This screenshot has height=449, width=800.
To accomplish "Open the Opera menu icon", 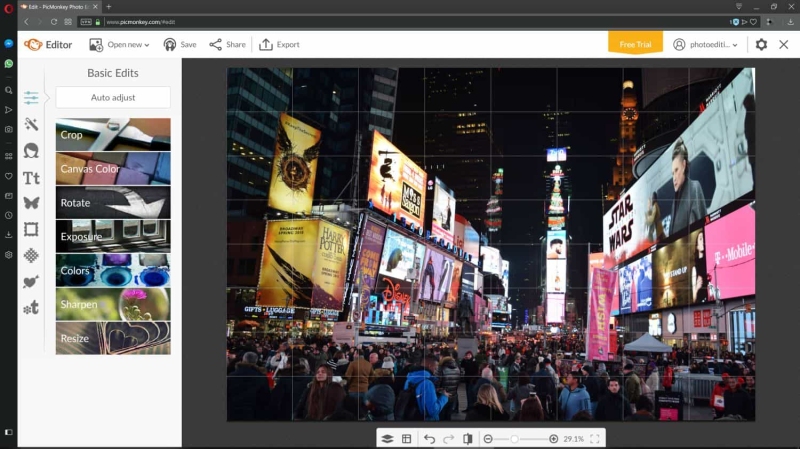I will click(8, 8).
